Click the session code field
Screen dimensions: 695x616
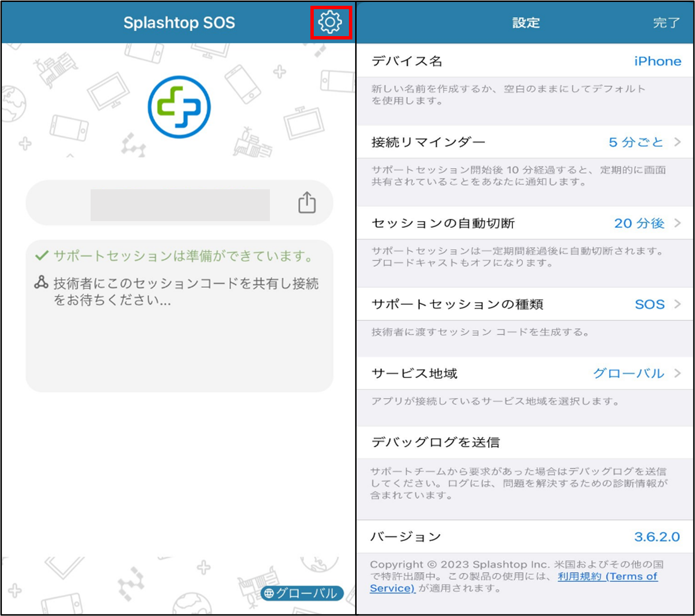click(179, 203)
